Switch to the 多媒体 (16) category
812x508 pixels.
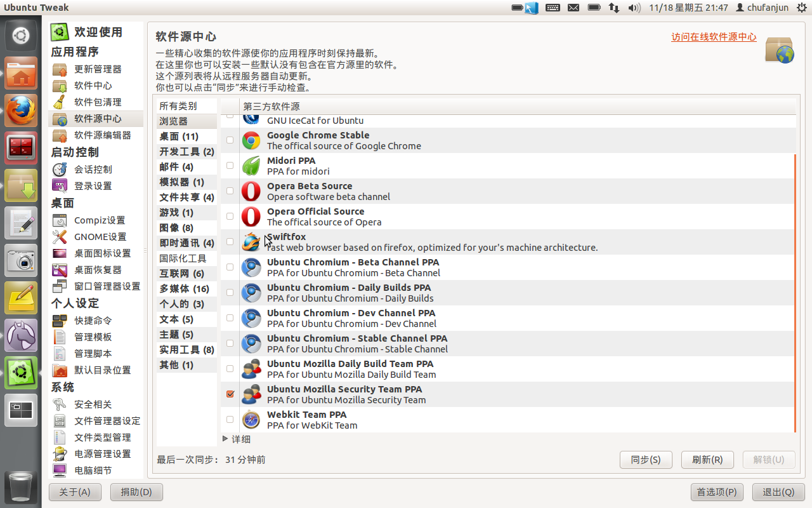click(187, 289)
